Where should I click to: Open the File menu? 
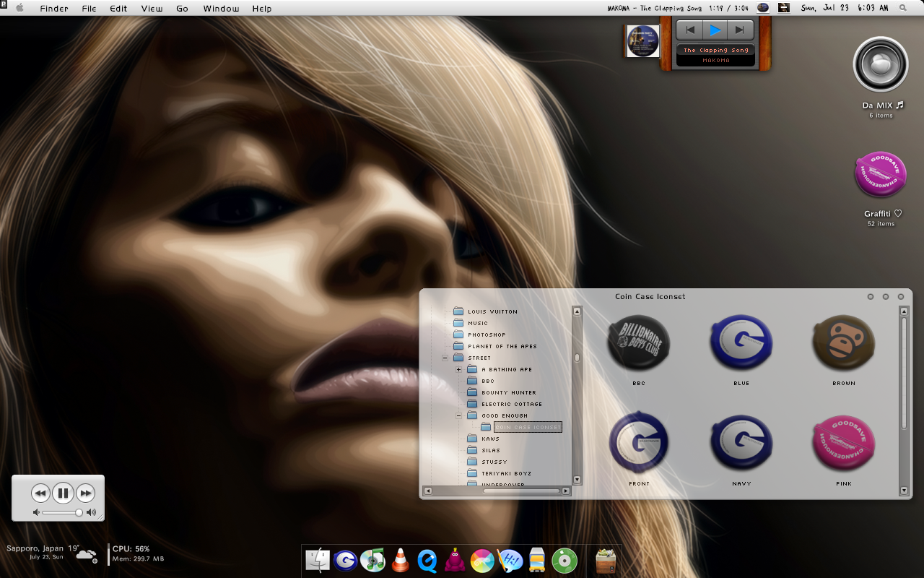click(89, 9)
